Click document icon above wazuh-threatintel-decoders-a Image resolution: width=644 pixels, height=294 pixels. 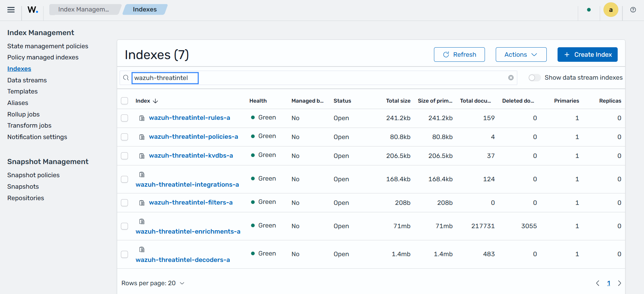pos(142,249)
